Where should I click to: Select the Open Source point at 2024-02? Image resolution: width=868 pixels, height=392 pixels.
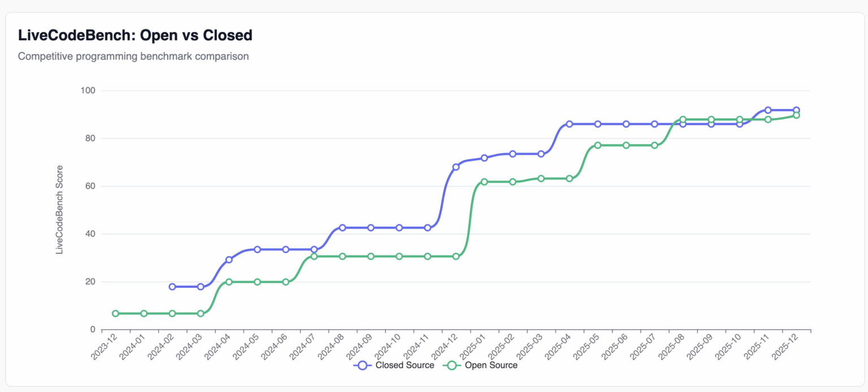point(172,313)
